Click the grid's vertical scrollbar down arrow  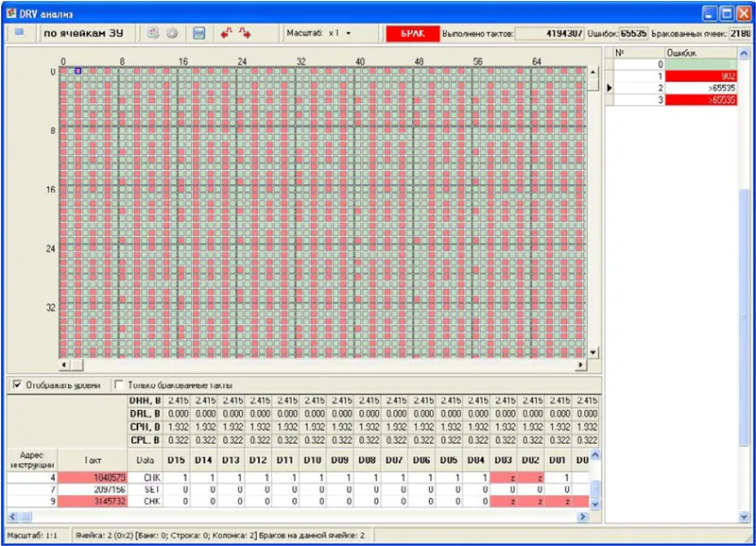pyautogui.click(x=593, y=352)
